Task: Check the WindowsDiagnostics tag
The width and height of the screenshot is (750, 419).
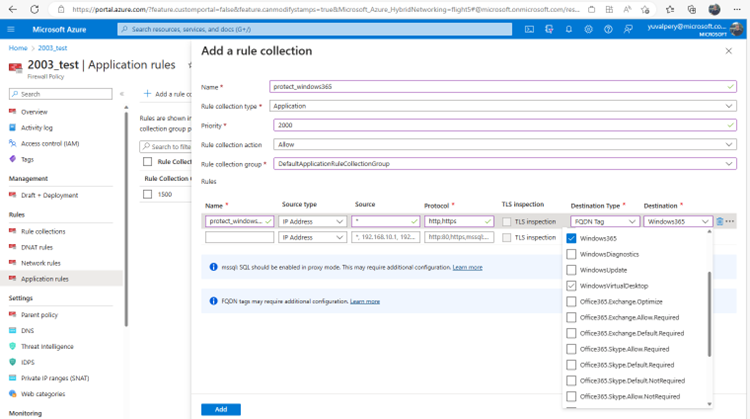Action: (x=571, y=254)
